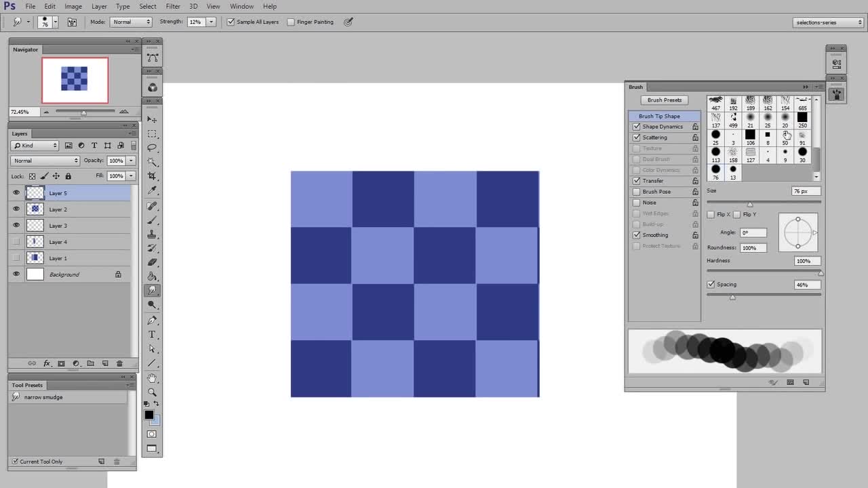
Task: Open the Image menu
Action: point(73,6)
